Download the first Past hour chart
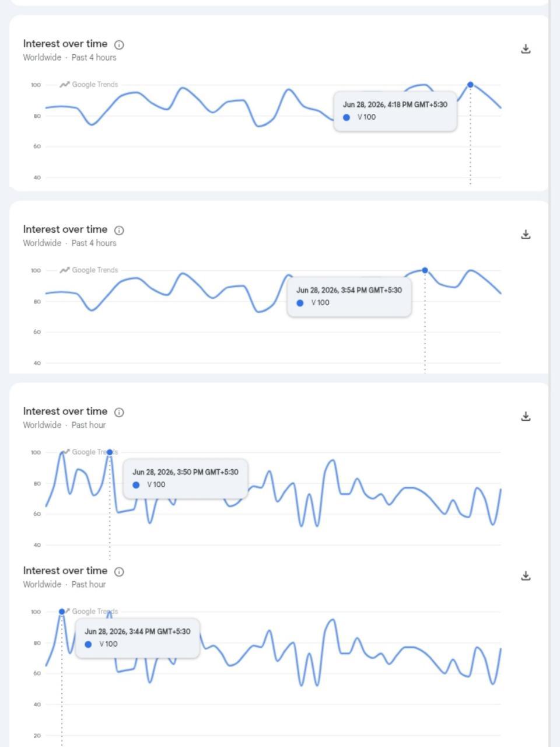 (x=526, y=417)
